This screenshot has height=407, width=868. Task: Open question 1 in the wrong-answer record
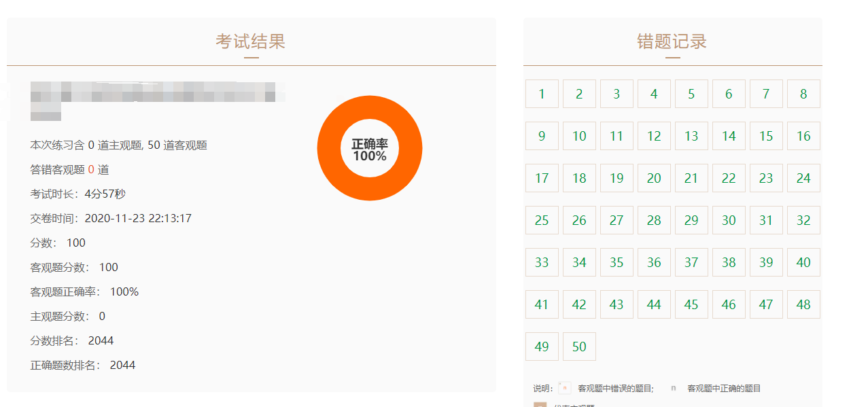542,94
